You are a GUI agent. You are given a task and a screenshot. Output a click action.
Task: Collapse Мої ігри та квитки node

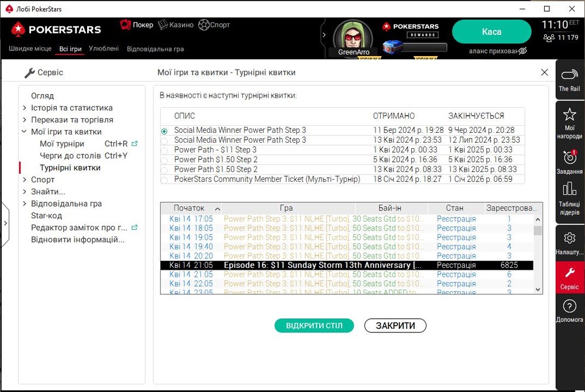[24, 132]
